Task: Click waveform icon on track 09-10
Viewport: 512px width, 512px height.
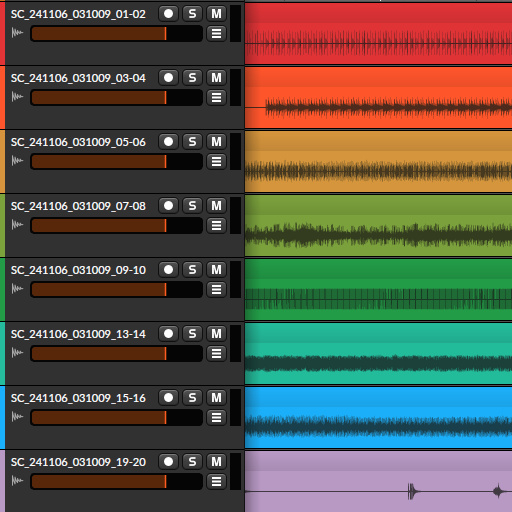Action: point(17,289)
